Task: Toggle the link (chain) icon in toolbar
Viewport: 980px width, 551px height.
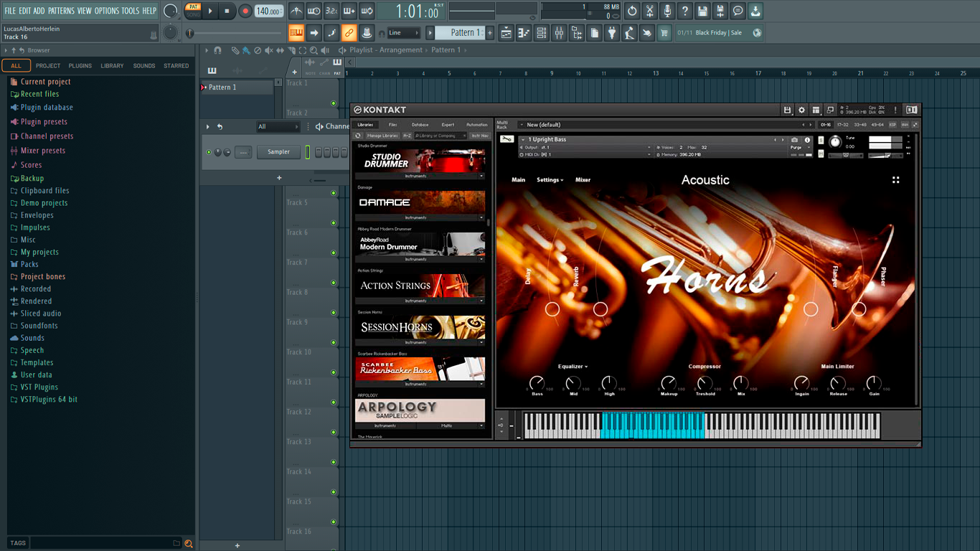Action: 349,32
